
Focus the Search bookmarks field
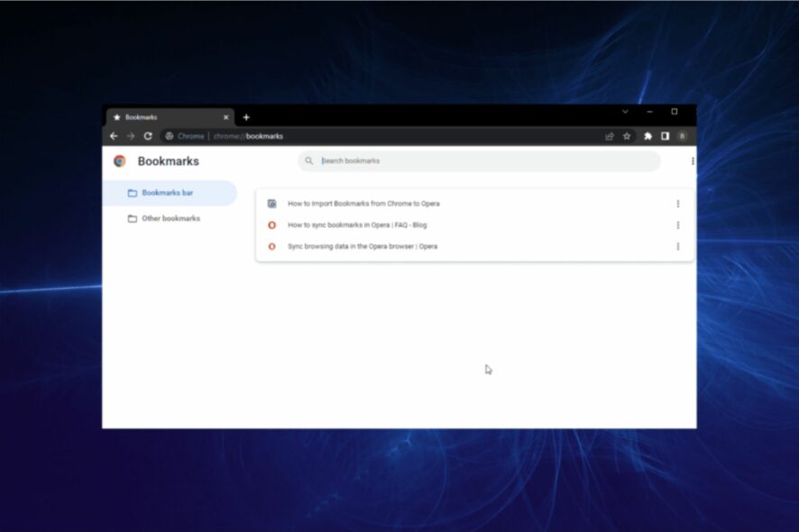pos(479,161)
